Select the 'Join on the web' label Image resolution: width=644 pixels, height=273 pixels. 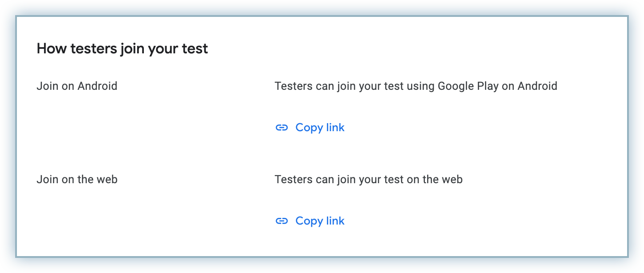(x=77, y=180)
